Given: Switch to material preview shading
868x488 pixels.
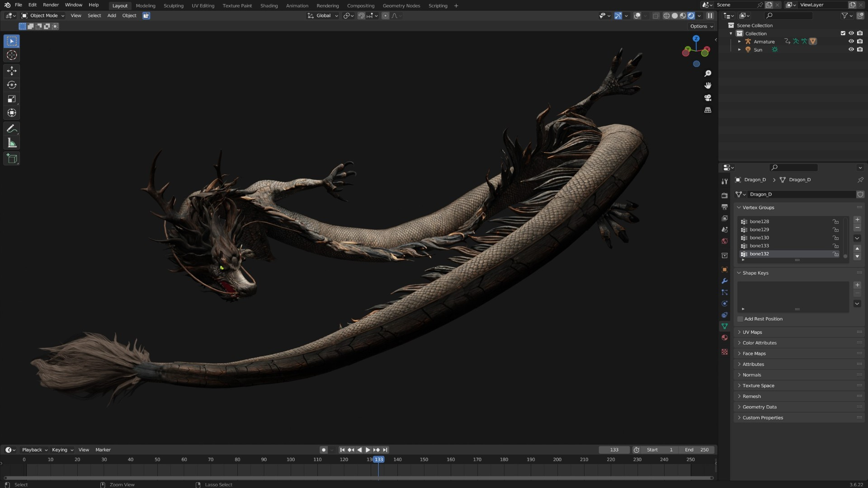Looking at the screenshot, I should [x=683, y=16].
